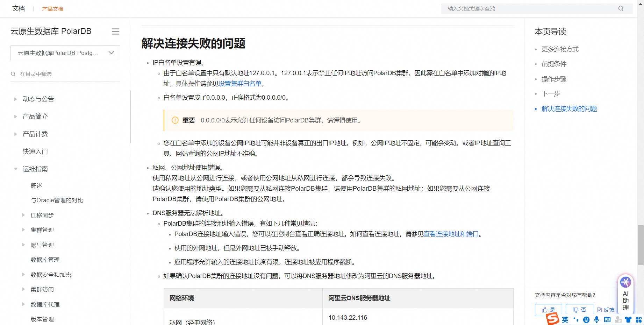Open Sogou emoji smiley icon
644x325 pixels.
coord(586,319)
